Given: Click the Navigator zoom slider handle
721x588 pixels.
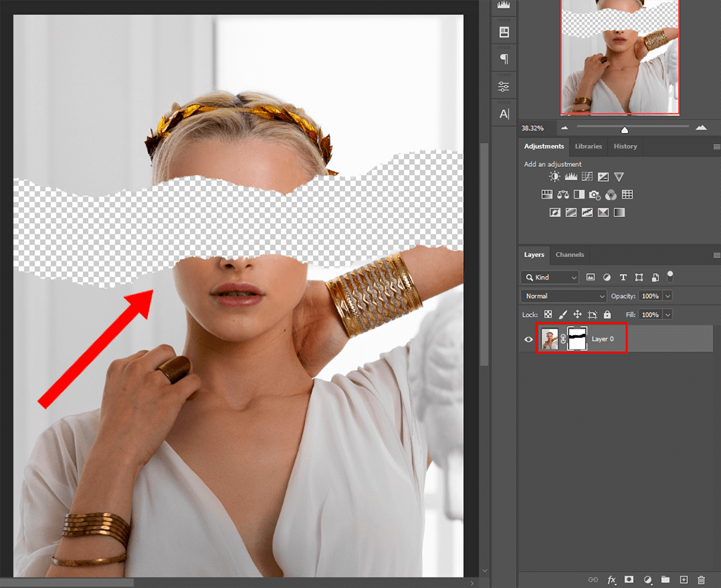Looking at the screenshot, I should [x=625, y=130].
